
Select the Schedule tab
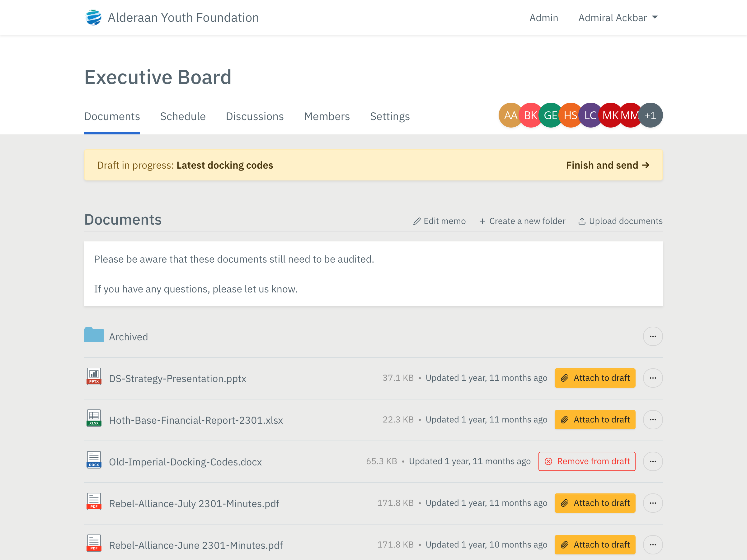point(183,116)
